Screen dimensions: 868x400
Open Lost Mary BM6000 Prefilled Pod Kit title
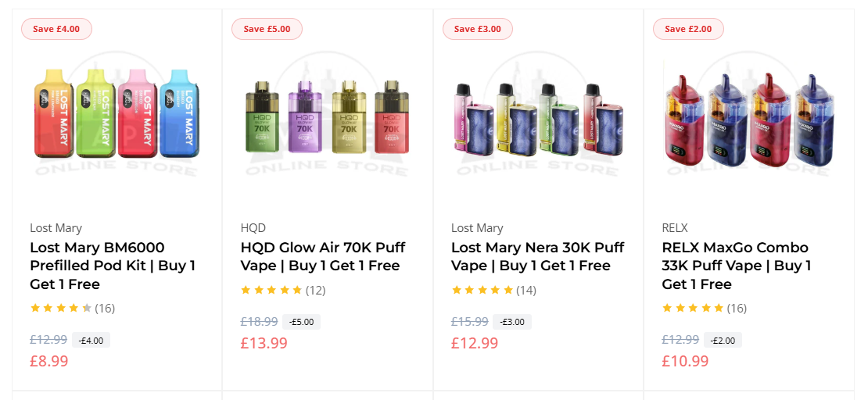click(x=113, y=266)
